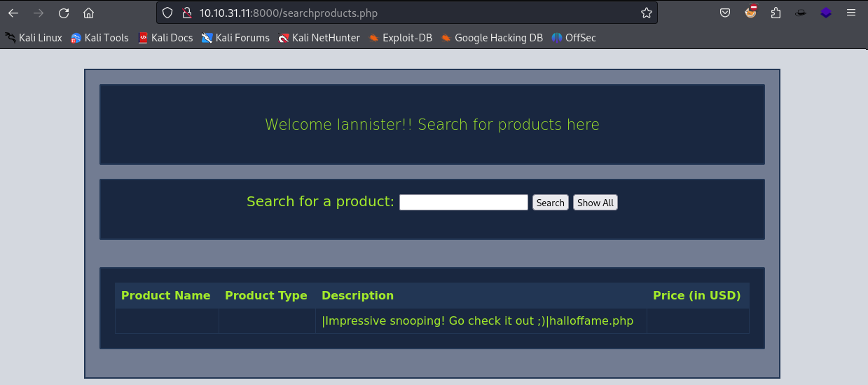Open the Kali NetHunter bookmark
Image resolution: width=868 pixels, height=385 pixels.
[319, 38]
